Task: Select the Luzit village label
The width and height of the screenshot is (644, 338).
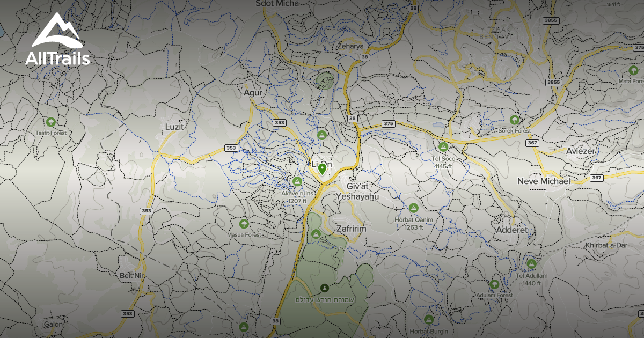Action: click(x=175, y=127)
